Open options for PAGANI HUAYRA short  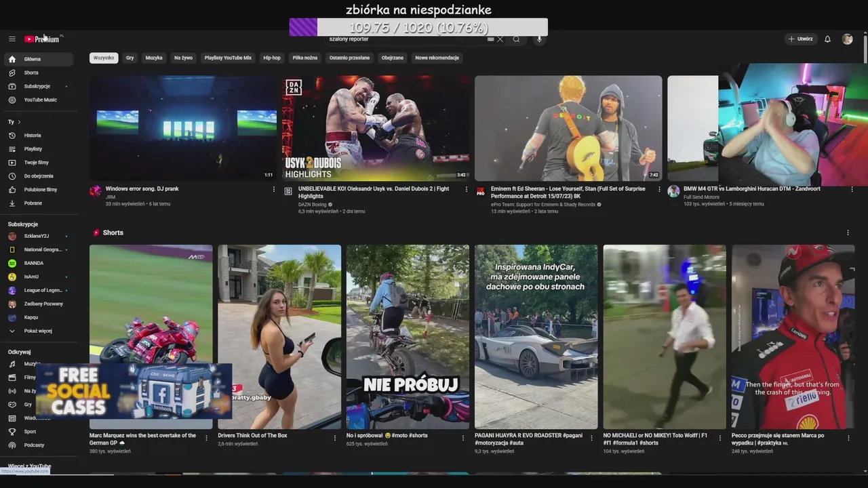coord(591,438)
